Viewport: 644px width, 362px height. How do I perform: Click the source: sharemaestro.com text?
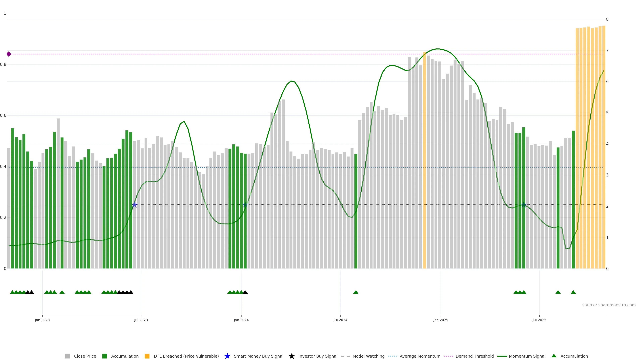[609, 305]
